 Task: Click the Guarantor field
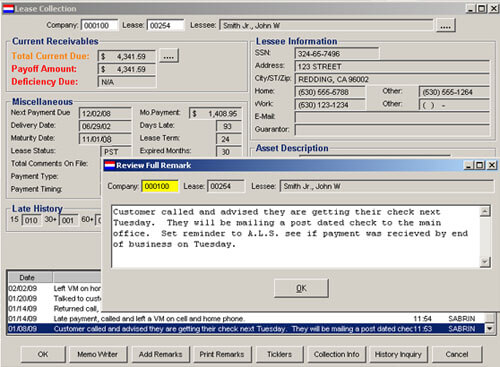click(392, 130)
